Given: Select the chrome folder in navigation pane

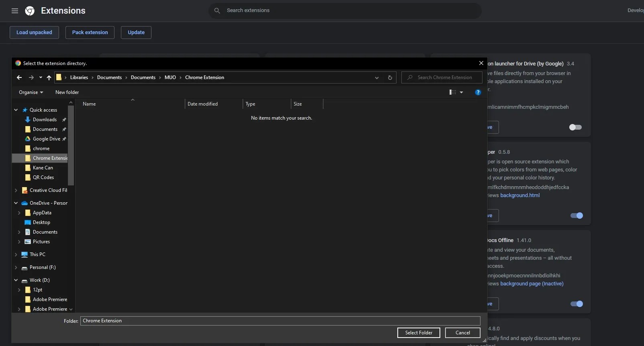Looking at the screenshot, I should [41, 149].
